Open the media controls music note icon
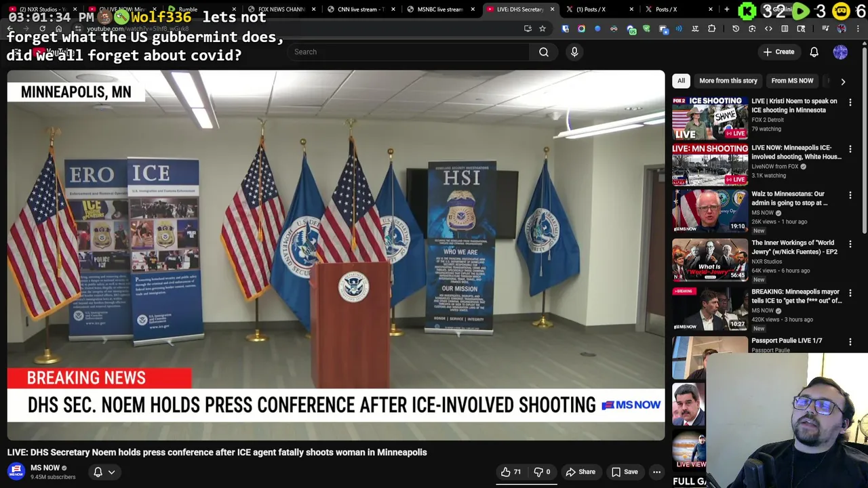Screen dimensions: 868x488 point(825,28)
